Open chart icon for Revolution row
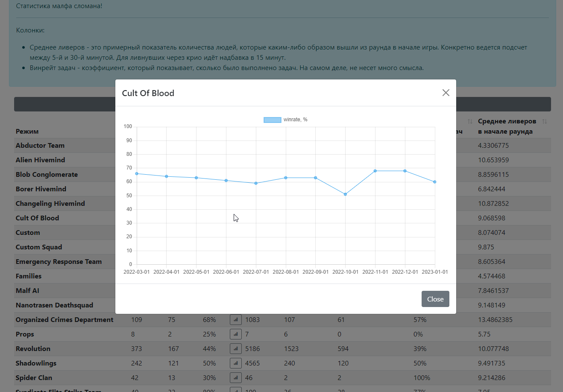The height and width of the screenshot is (392, 563). [x=236, y=348]
